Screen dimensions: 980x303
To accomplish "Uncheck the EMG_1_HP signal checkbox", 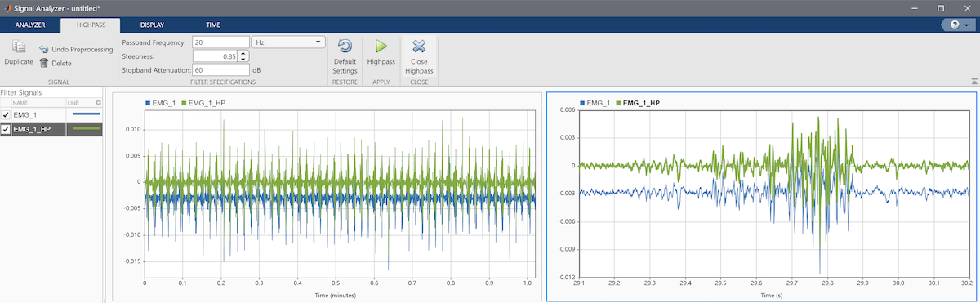I will pos(6,129).
